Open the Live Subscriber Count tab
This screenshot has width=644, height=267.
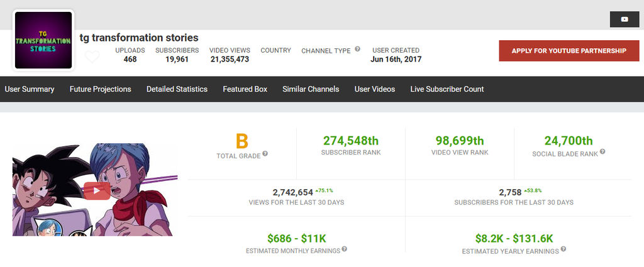[447, 89]
